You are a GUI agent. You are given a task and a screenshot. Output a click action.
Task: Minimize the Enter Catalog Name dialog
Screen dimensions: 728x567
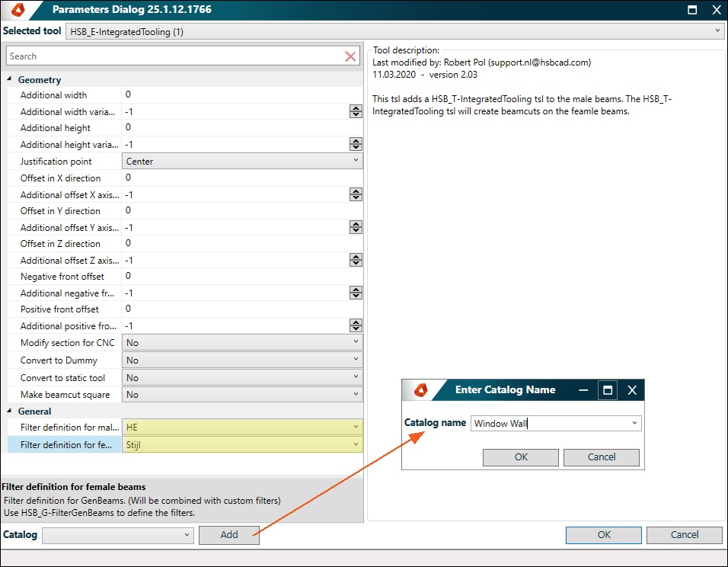point(583,390)
